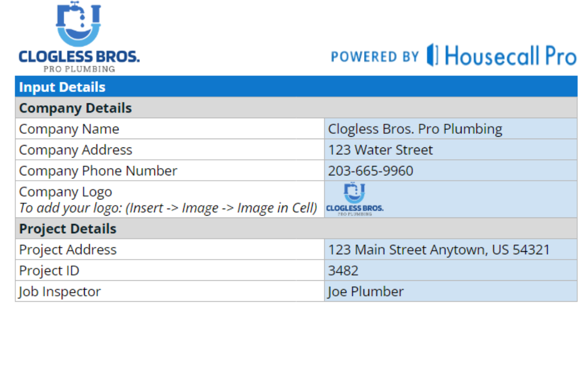The height and width of the screenshot is (389, 588).
Task: Click the Clogless Bros. Pro Plumbing name field
Action: click(x=450, y=129)
